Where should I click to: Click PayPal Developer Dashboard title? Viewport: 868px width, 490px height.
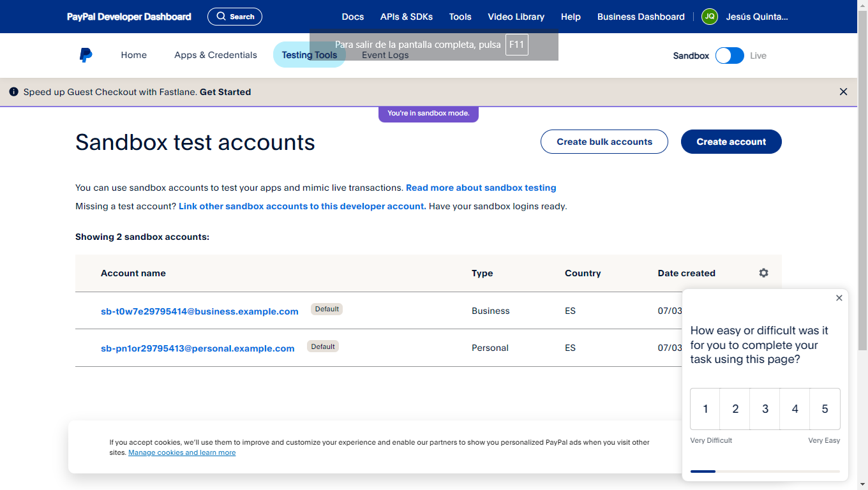pos(129,17)
